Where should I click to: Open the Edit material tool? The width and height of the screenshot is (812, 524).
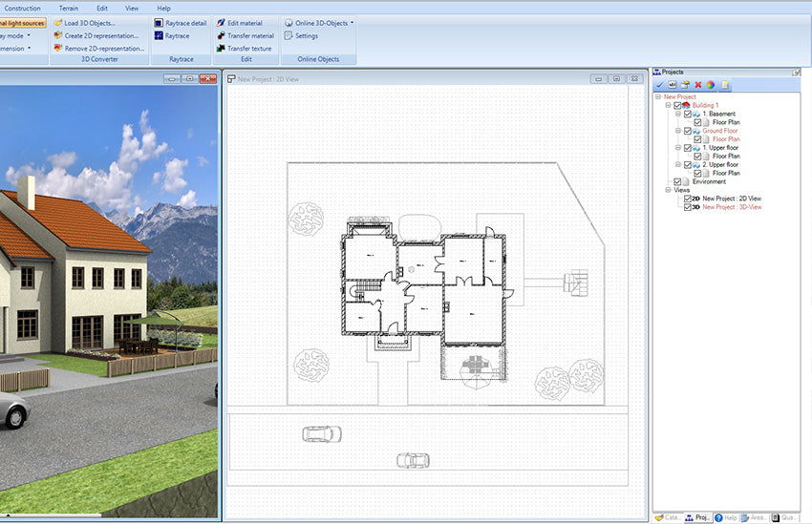[x=221, y=22]
